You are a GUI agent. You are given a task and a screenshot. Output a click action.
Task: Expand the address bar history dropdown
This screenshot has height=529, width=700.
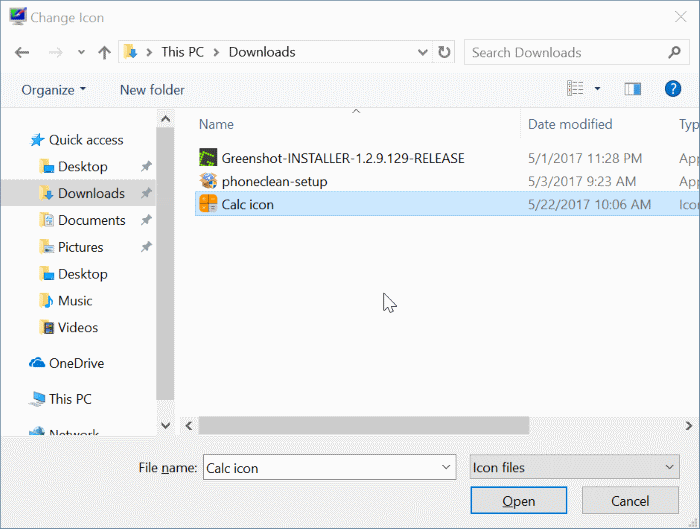[422, 52]
